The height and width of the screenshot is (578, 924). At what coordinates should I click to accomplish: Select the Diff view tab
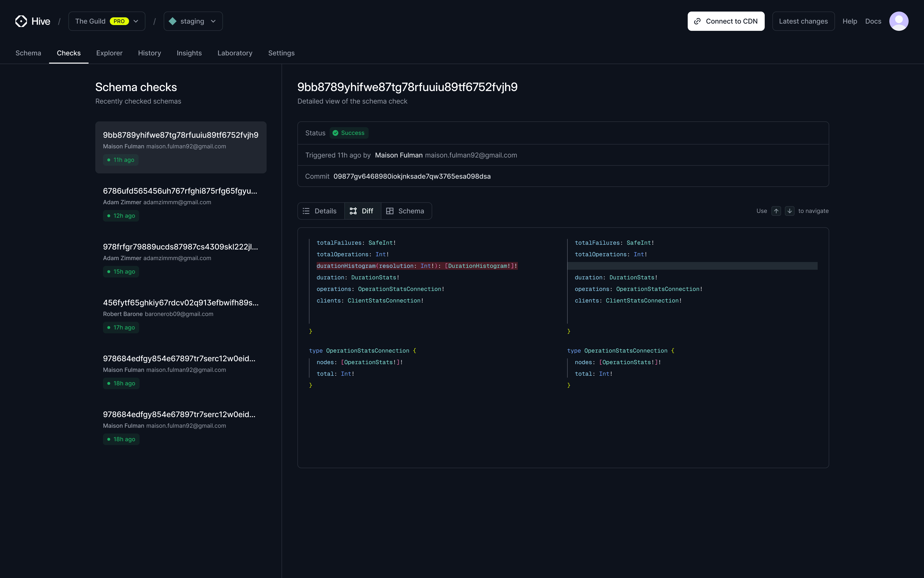(363, 211)
